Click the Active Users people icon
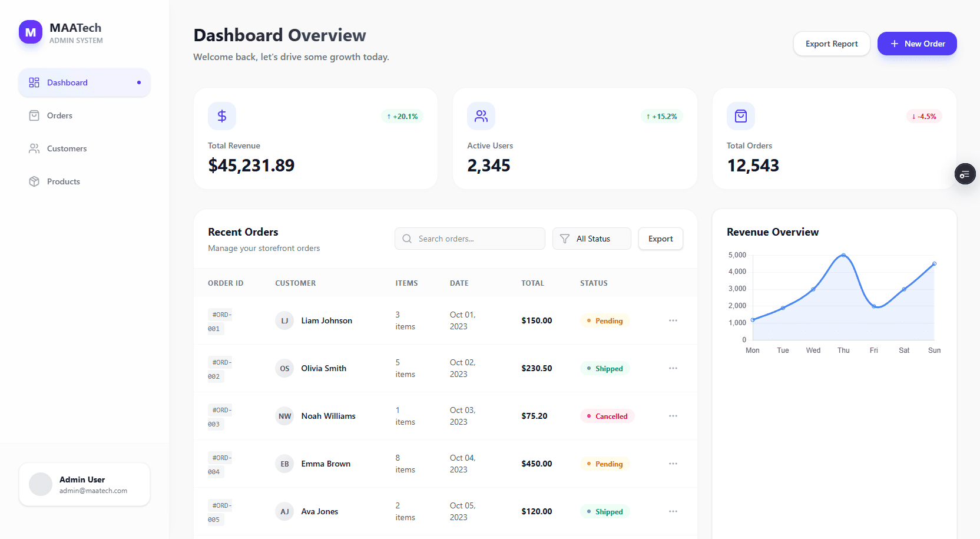980x539 pixels. (x=481, y=116)
